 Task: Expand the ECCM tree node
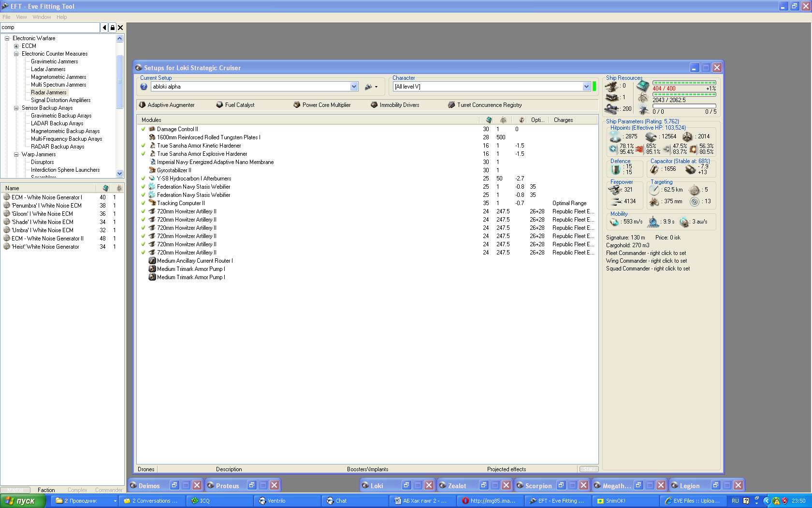click(x=16, y=46)
